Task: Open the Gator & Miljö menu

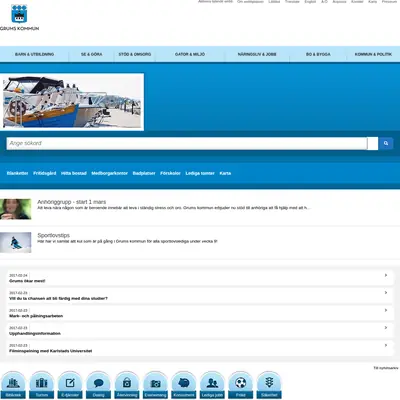Action: [190, 54]
